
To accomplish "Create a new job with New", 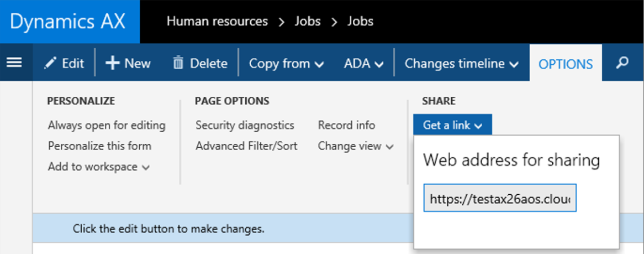I will click(128, 64).
